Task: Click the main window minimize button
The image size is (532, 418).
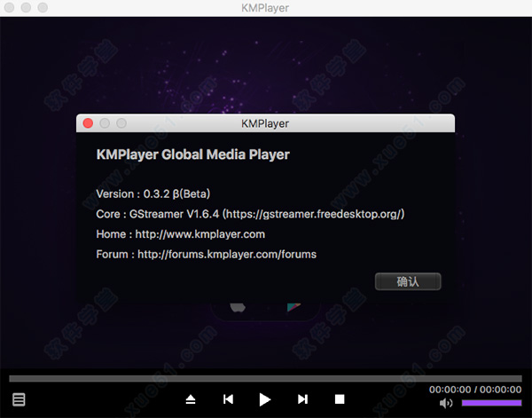Action: [x=26, y=7]
